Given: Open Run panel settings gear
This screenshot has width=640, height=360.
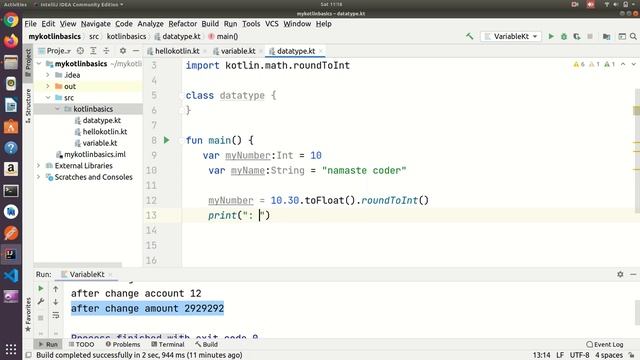Looking at the screenshot, I should click(x=620, y=274).
